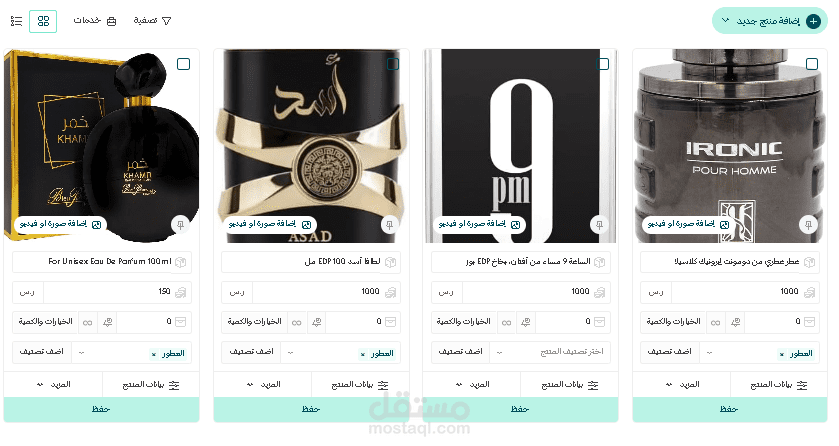Pin the Ironic Pour Homme product
Screen dimensions: 839x446
[809, 225]
